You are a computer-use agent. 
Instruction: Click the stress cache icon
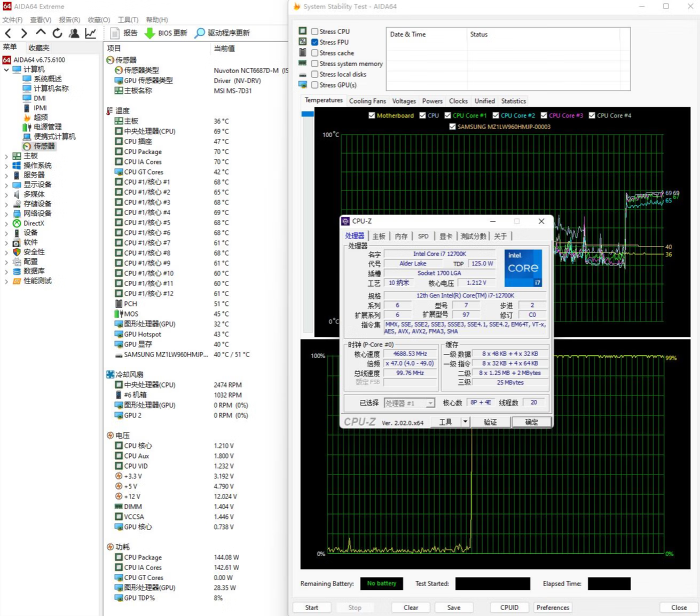pyautogui.click(x=303, y=52)
